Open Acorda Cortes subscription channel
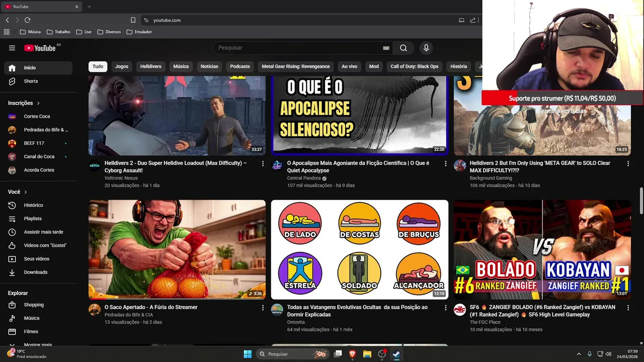This screenshot has height=362, width=644. pos(38,170)
